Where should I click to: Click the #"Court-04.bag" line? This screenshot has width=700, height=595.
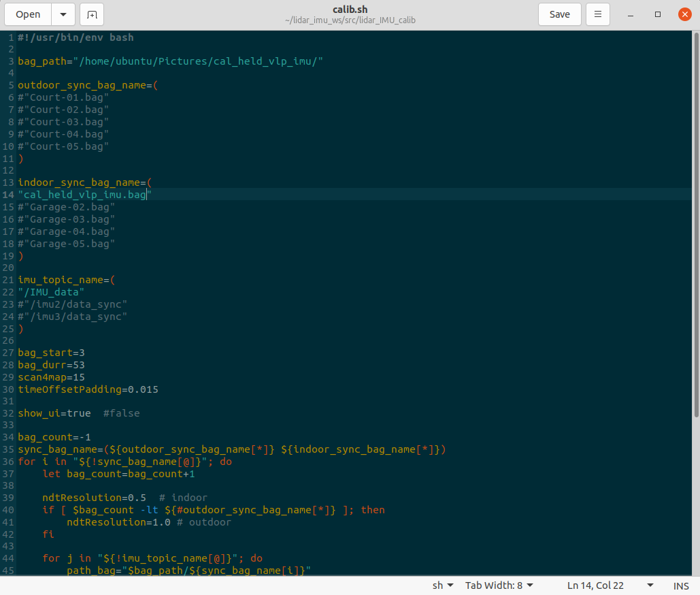(63, 134)
